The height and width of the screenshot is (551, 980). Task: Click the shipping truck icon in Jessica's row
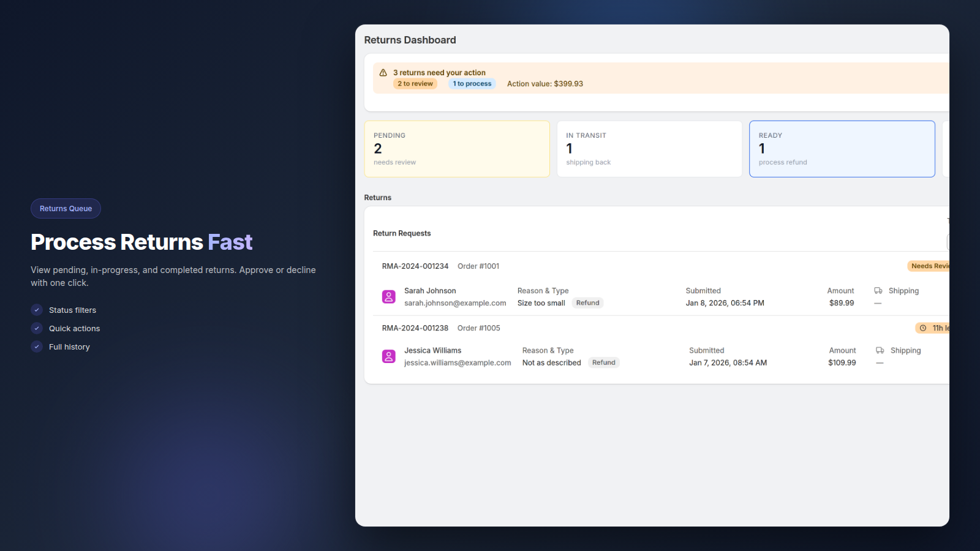880,351
